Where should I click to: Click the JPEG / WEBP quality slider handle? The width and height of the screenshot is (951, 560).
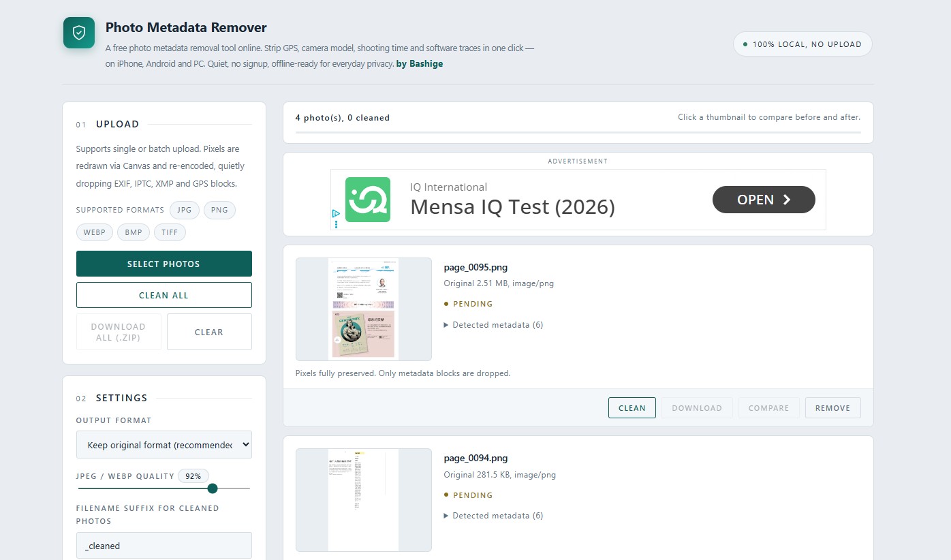coord(213,488)
